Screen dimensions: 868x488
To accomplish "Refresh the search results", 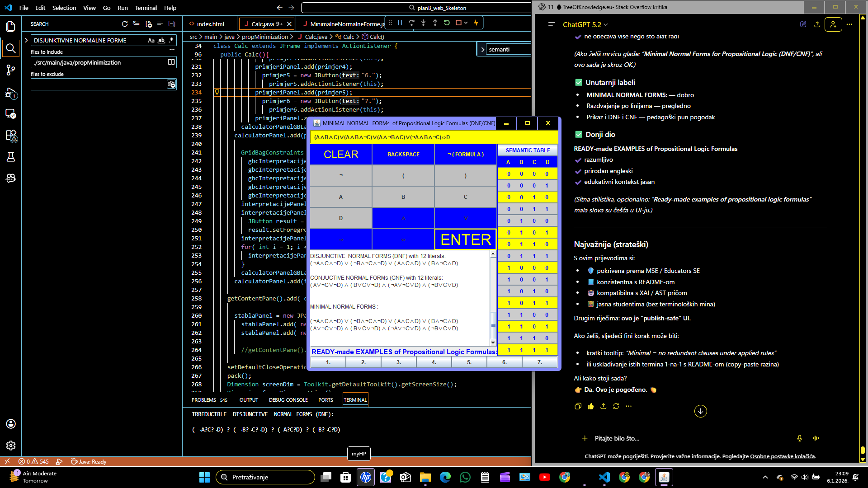I will pyautogui.click(x=125, y=24).
